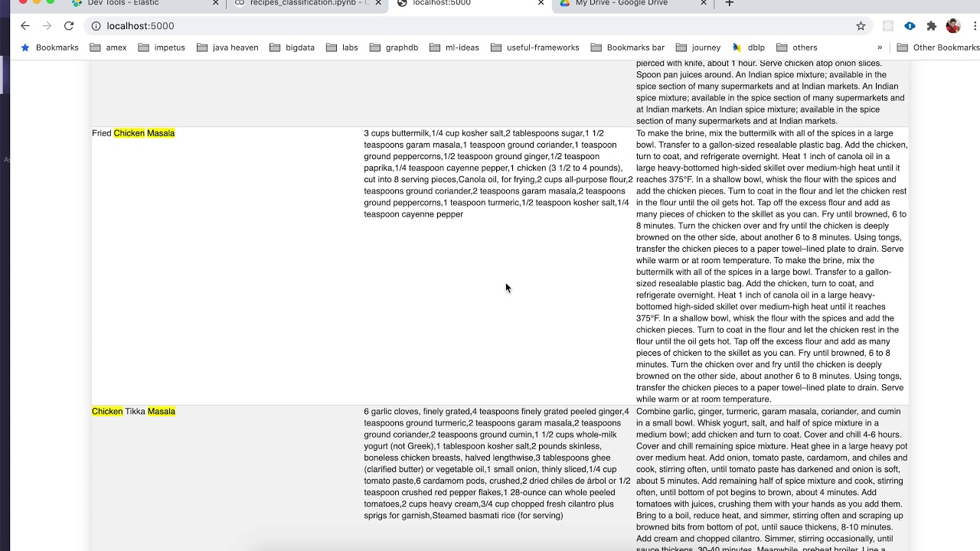Click the instructions starting 'Combine garlic, ginger'

point(772,478)
